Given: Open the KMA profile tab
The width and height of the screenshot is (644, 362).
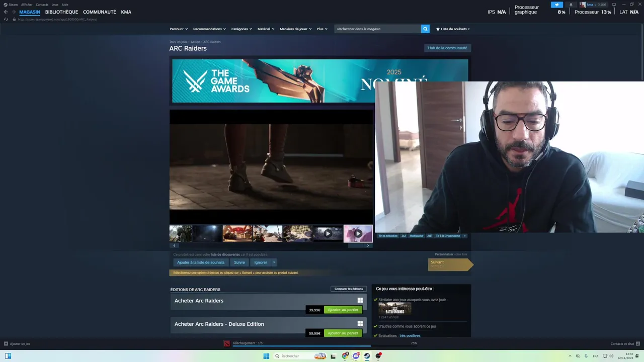Looking at the screenshot, I should 126,12.
